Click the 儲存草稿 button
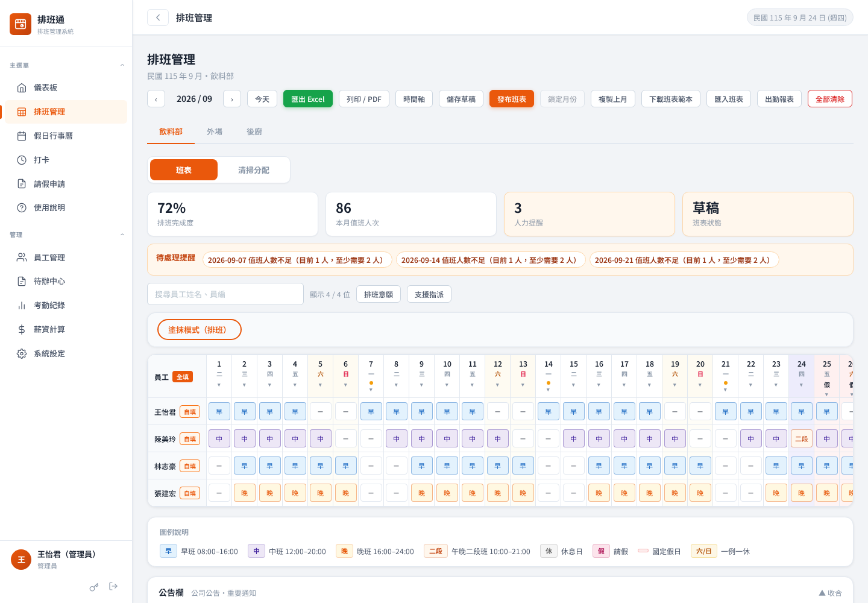The width and height of the screenshot is (868, 603). tap(461, 99)
